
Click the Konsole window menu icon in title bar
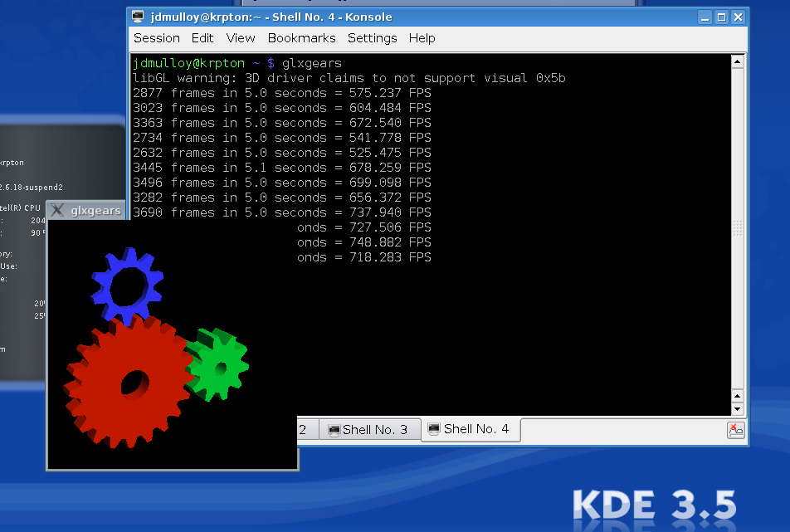pyautogui.click(x=138, y=17)
